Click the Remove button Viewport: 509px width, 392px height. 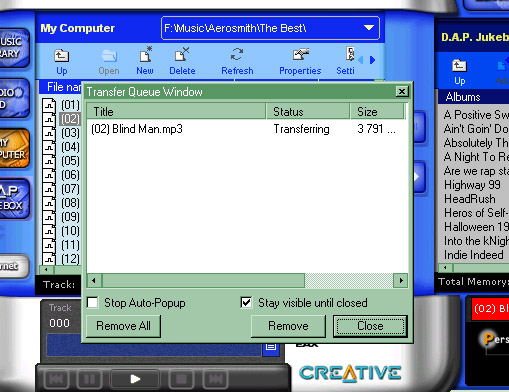[x=288, y=326]
